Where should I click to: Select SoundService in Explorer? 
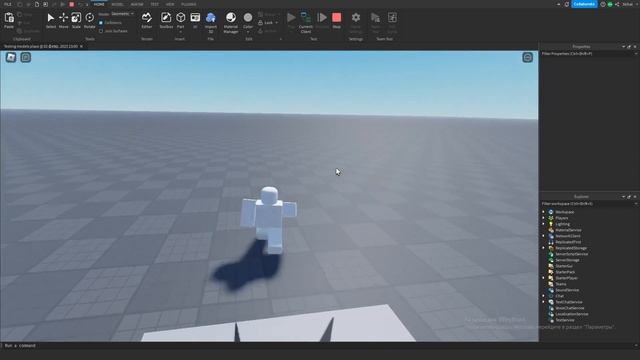pyautogui.click(x=567, y=290)
